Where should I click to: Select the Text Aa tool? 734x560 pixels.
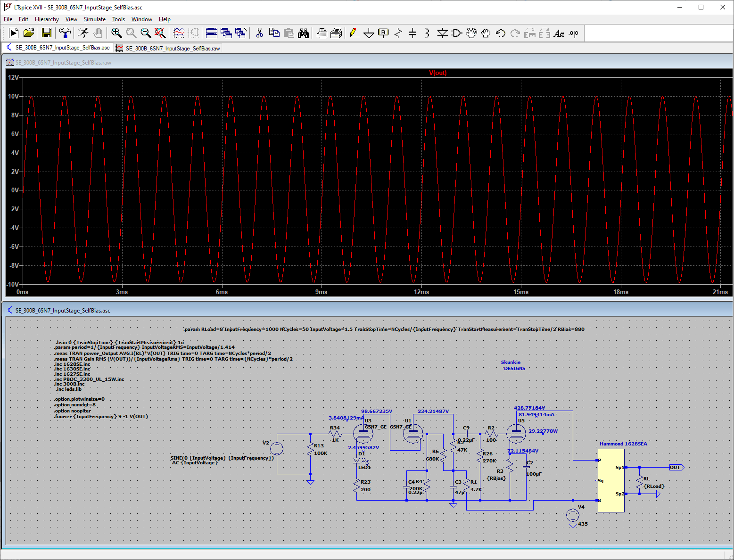tap(559, 33)
